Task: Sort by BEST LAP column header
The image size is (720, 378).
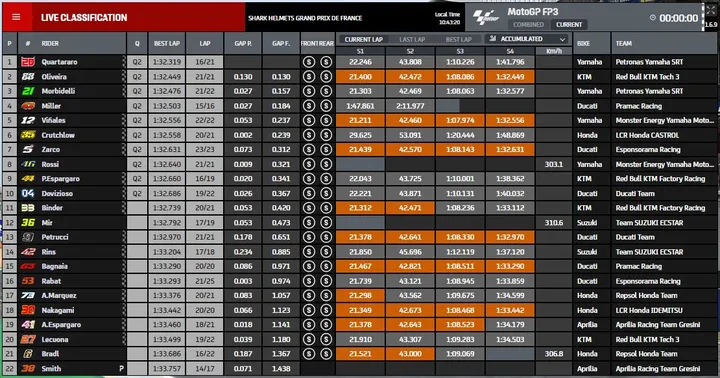Action: 167,44
